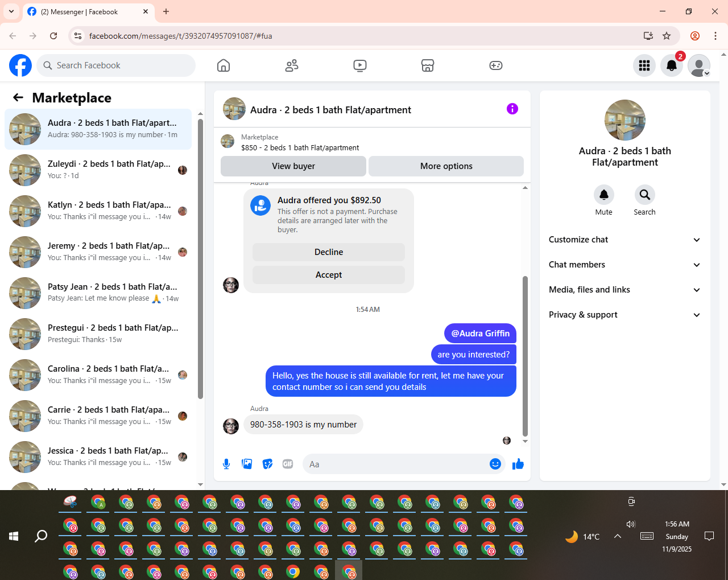Open the Windows notification center

[x=709, y=536]
